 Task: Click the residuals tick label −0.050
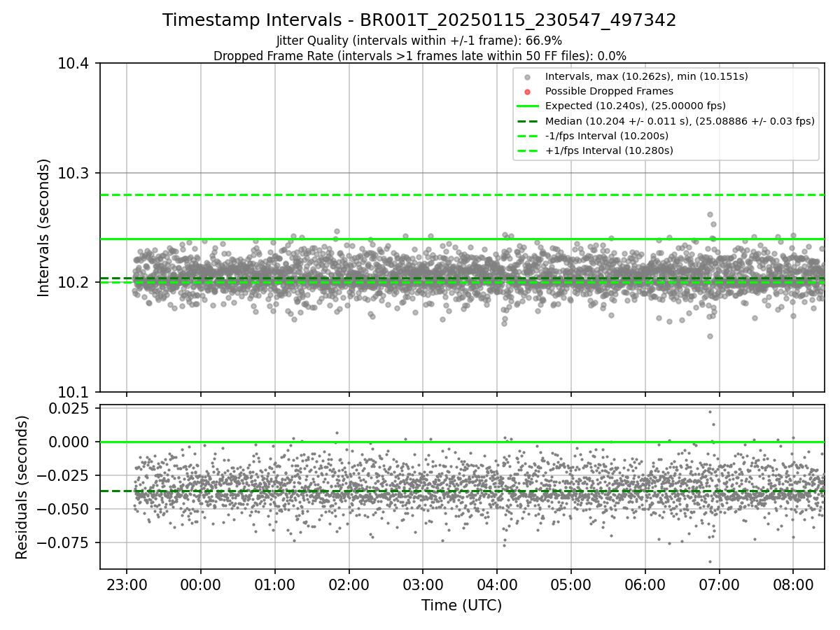pyautogui.click(x=64, y=509)
